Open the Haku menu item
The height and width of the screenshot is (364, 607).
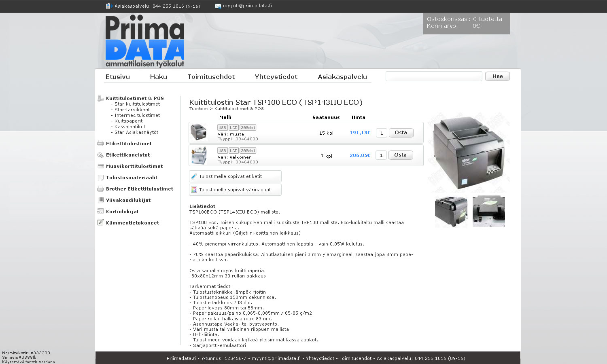pyautogui.click(x=159, y=77)
